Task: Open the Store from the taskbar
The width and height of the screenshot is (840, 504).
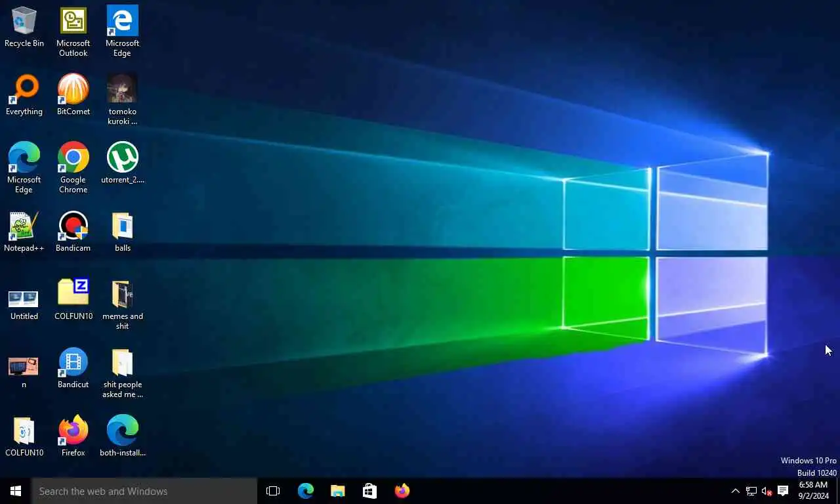Action: tap(370, 491)
